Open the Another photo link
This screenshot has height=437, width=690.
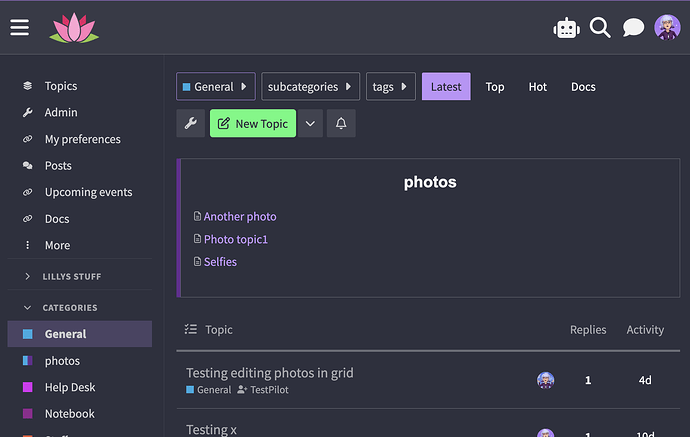click(240, 217)
